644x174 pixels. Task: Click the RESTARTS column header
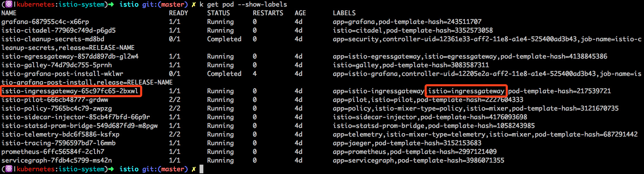[x=268, y=13]
